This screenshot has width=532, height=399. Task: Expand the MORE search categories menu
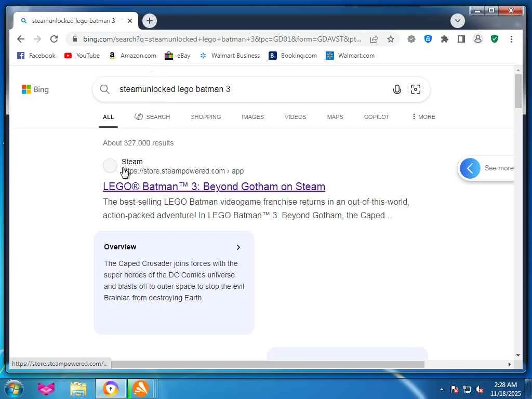pos(423,117)
